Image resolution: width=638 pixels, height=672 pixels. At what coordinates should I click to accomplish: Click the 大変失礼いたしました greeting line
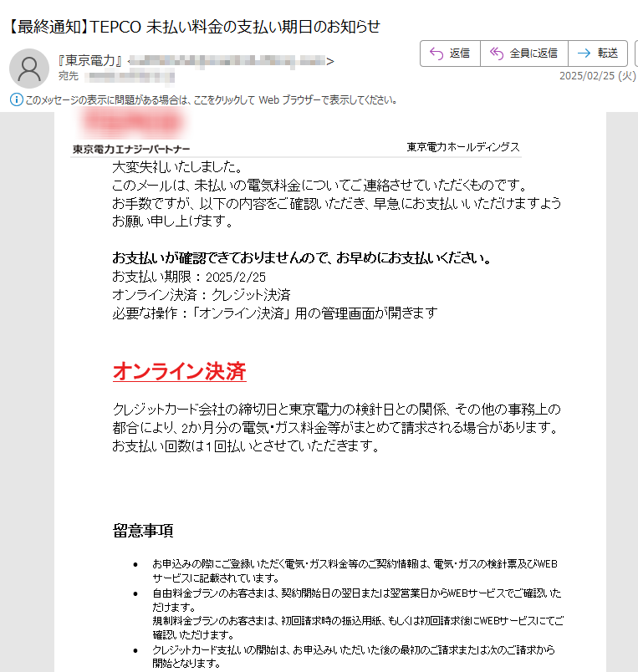pos(178,166)
